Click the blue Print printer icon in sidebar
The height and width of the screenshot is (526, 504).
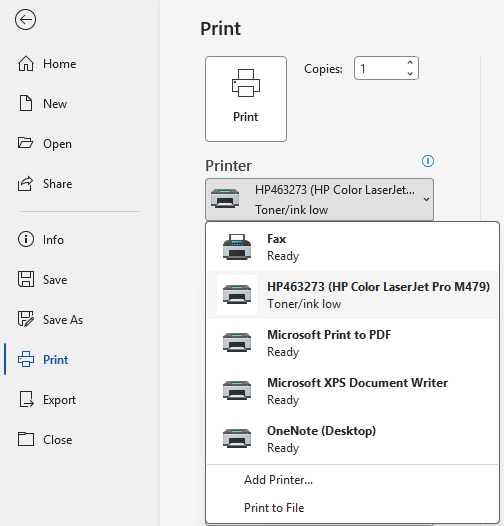click(x=26, y=359)
